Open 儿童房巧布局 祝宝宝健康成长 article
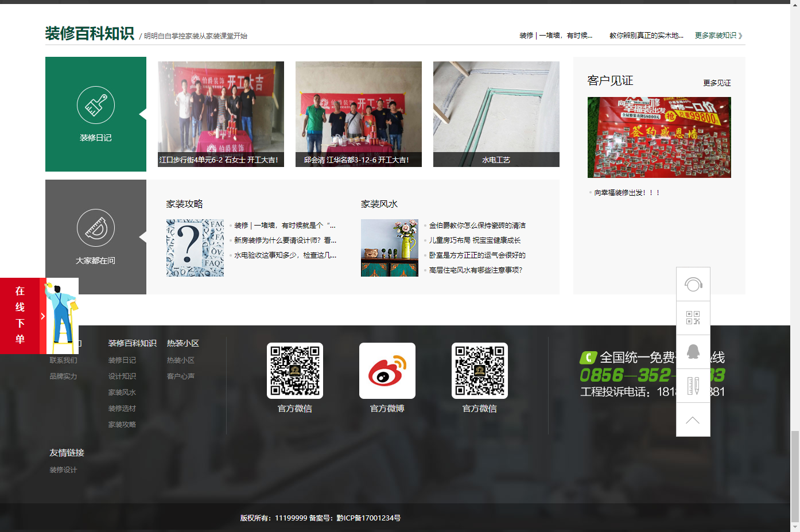Screen dimensions: 800x532 (475, 240)
